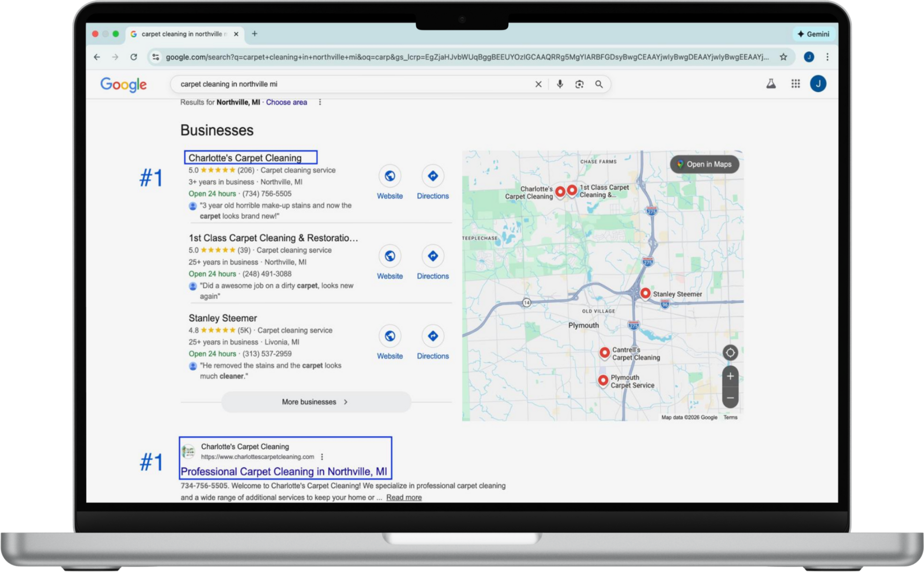Click the my-location icon on the map

pyautogui.click(x=730, y=353)
